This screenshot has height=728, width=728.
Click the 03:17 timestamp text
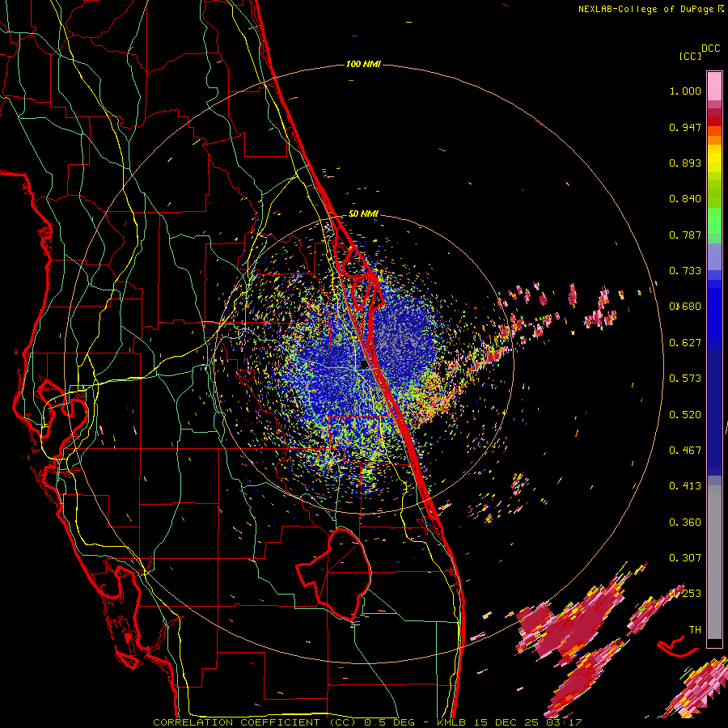pos(564,722)
